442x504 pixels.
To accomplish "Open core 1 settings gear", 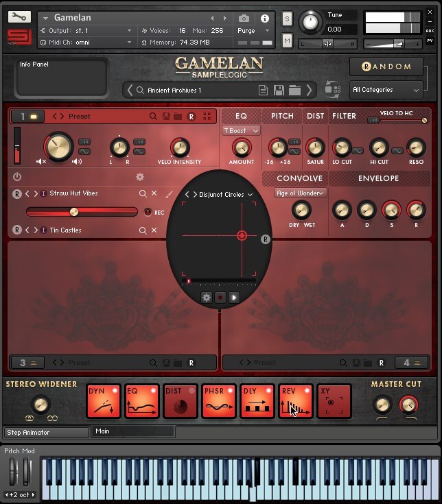I will coord(140,177).
